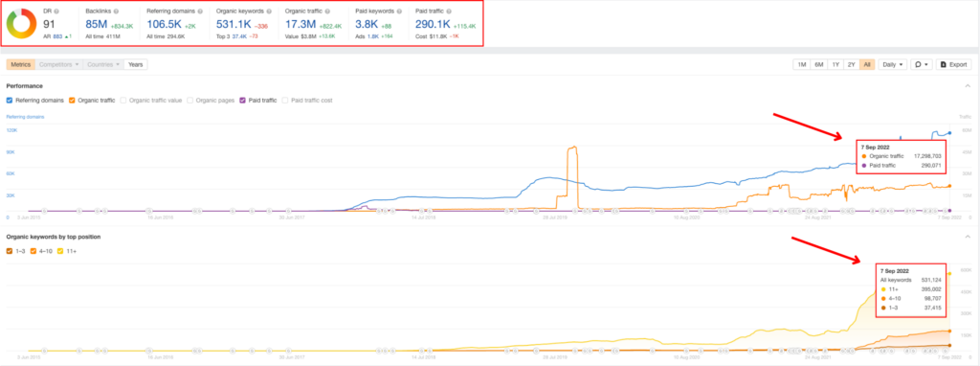The image size is (980, 366).
Task: Click the AR 883 rank link
Action: pyautogui.click(x=56, y=36)
